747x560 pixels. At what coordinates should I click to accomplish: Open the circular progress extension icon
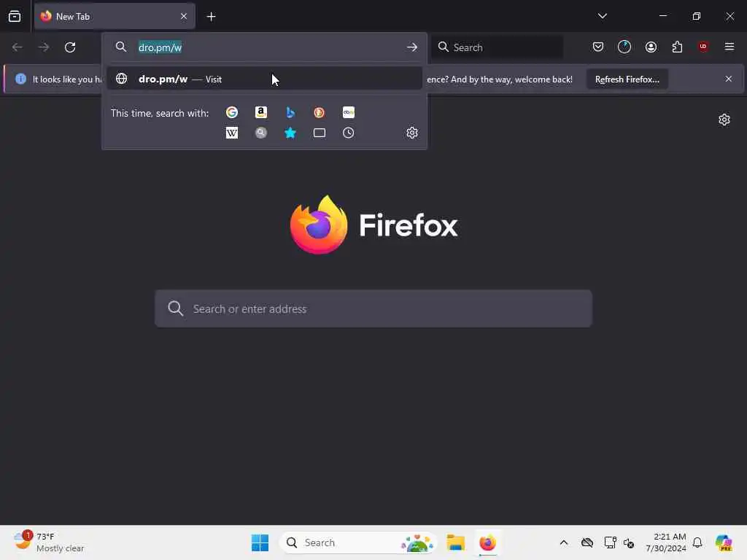pos(624,47)
